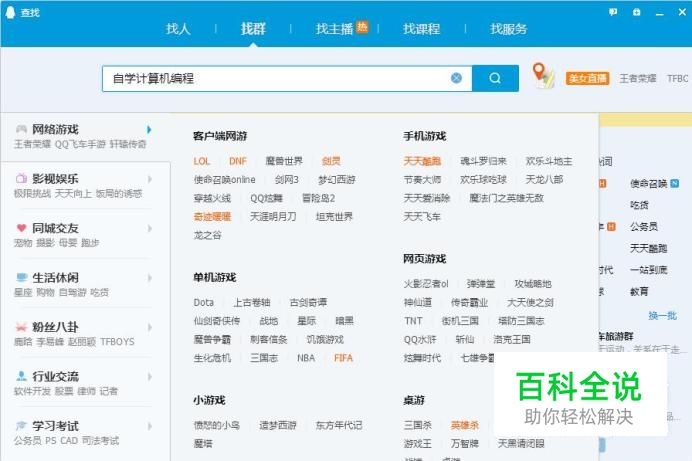Select 愤怒的小鸟 under 小游戏
The height and width of the screenshot is (461, 692).
click(217, 425)
